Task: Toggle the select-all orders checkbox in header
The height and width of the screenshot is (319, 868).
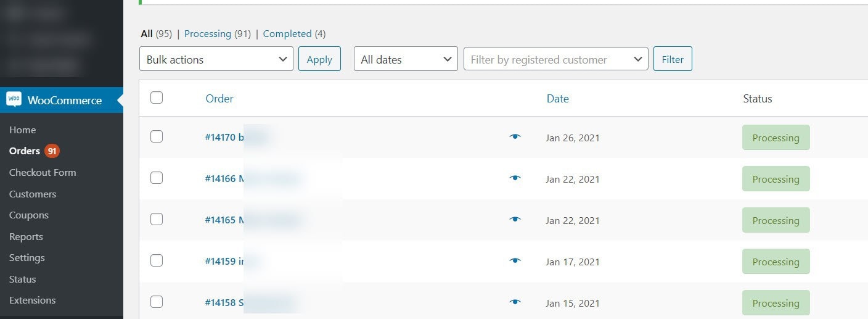Action: point(157,97)
